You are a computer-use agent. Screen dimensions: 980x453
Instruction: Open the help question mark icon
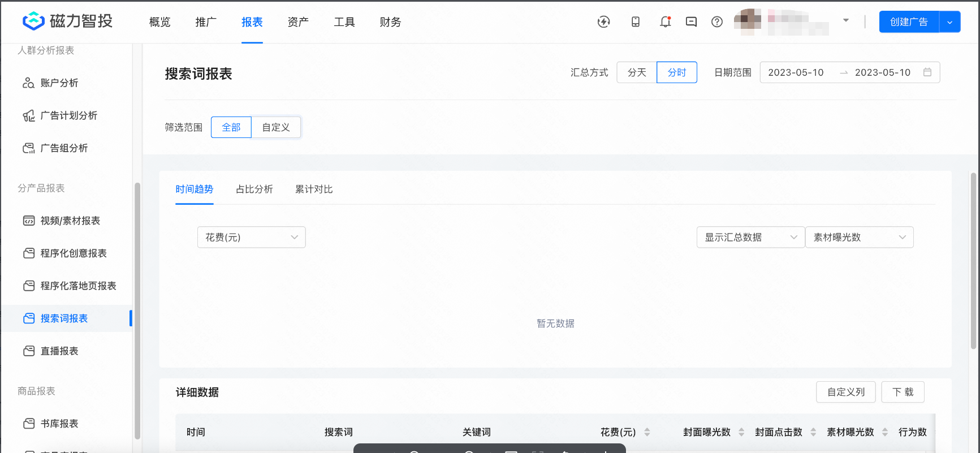[x=717, y=22]
